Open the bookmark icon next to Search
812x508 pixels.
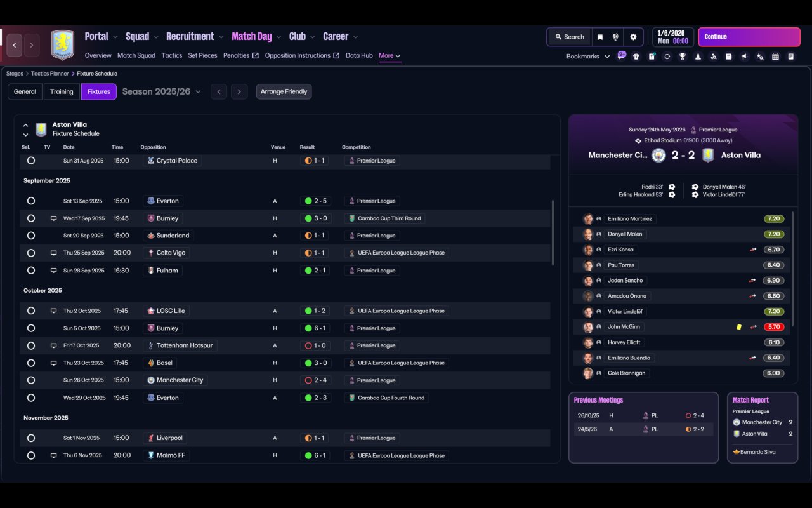(599, 37)
